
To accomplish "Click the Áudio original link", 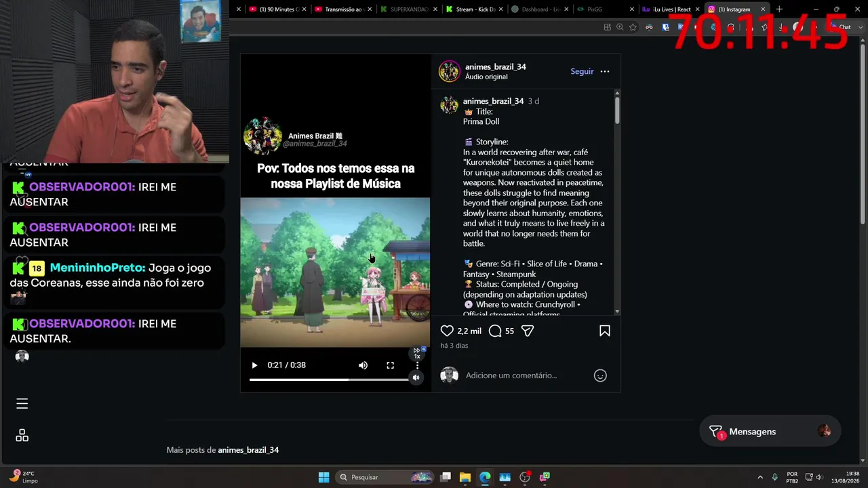I will point(486,77).
